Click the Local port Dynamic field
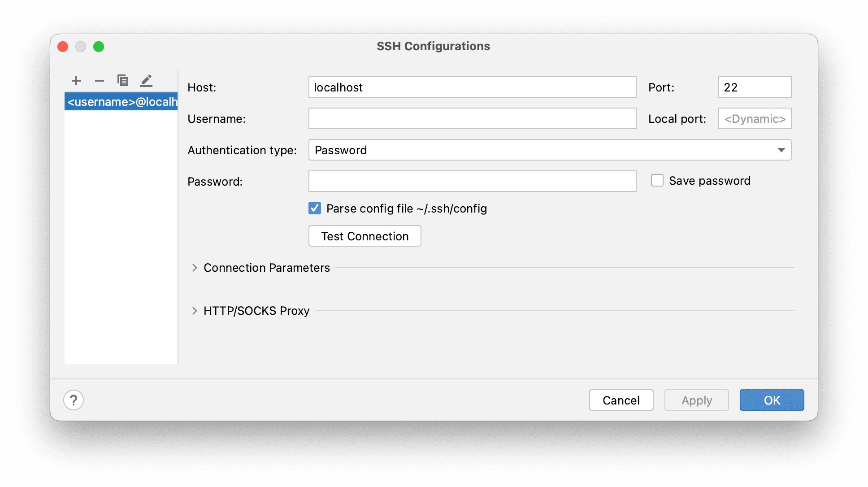 click(x=755, y=118)
